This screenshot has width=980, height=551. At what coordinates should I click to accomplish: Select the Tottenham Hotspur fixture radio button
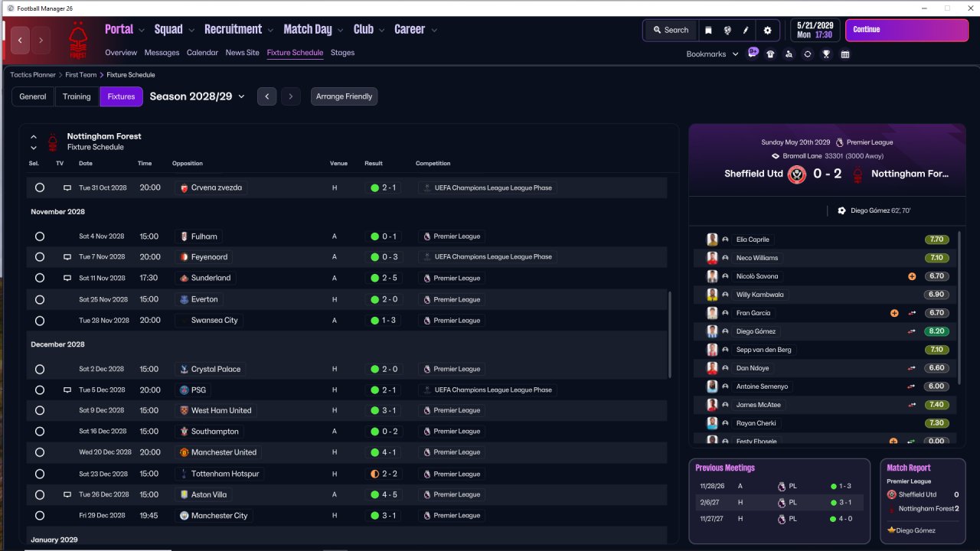tap(40, 474)
